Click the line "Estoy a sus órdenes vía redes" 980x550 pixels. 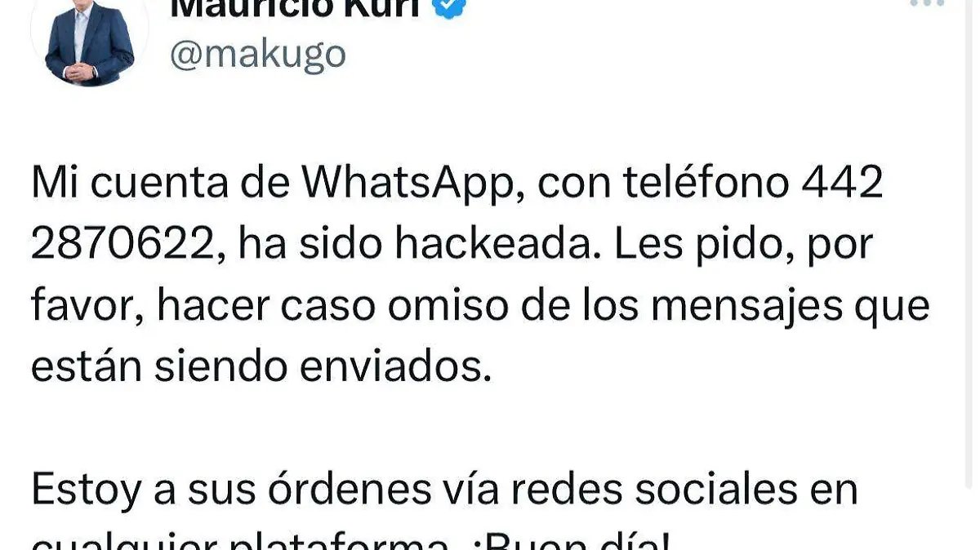pos(444,490)
